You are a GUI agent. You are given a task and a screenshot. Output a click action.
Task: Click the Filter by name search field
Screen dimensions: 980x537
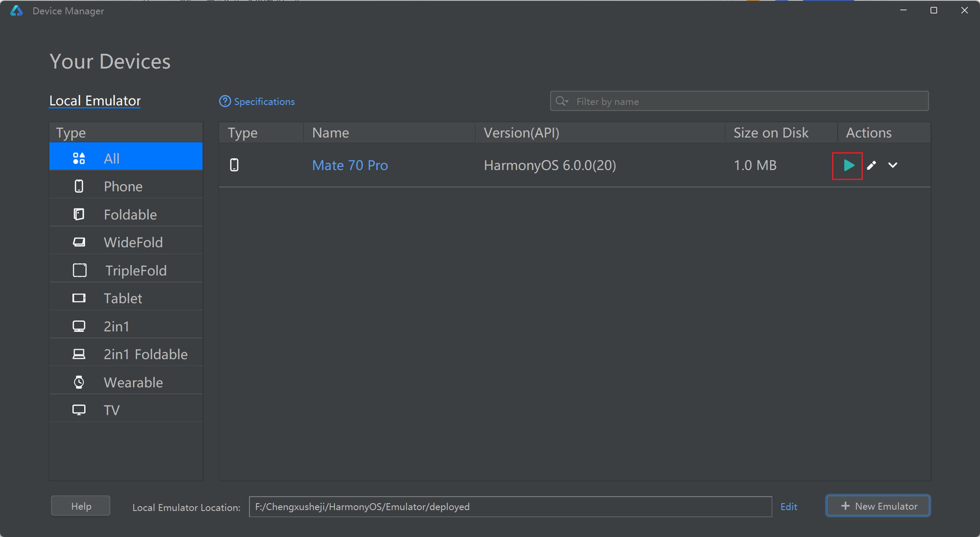click(x=746, y=102)
